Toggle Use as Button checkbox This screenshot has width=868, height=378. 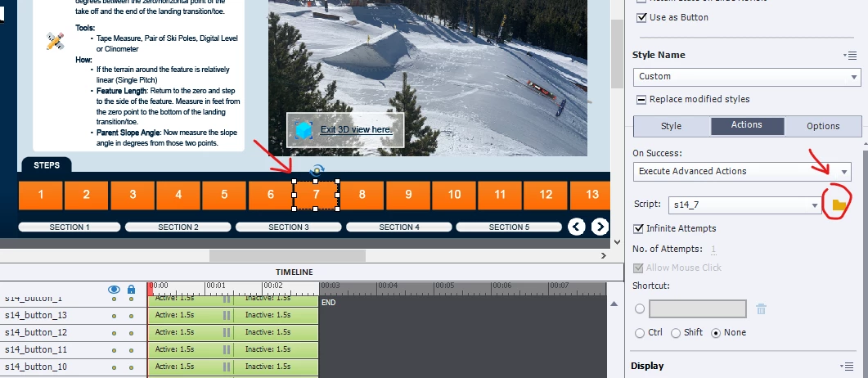(641, 17)
